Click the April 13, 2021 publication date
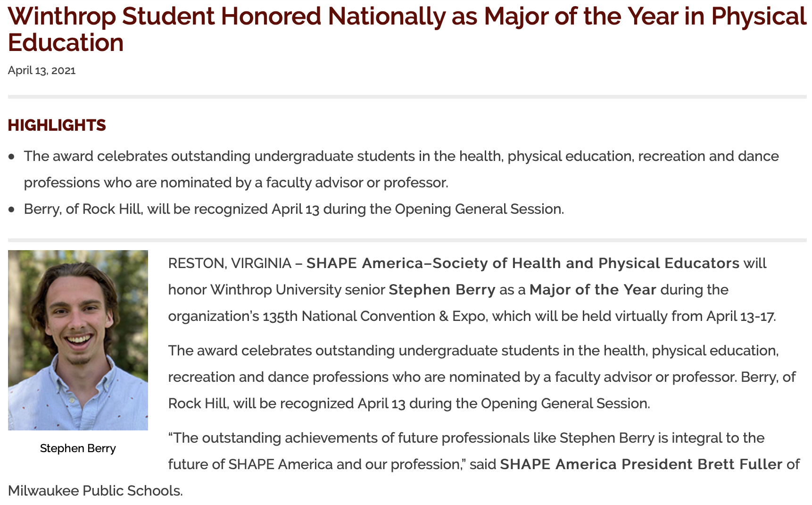This screenshot has height=505, width=812. 42,71
